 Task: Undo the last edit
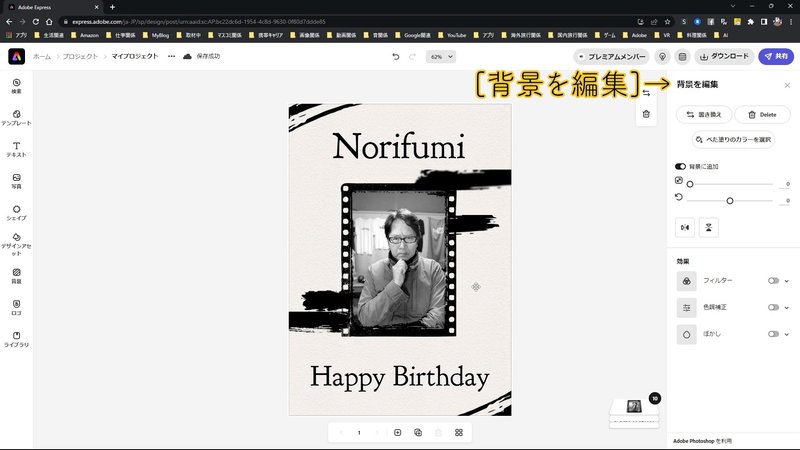coord(395,57)
